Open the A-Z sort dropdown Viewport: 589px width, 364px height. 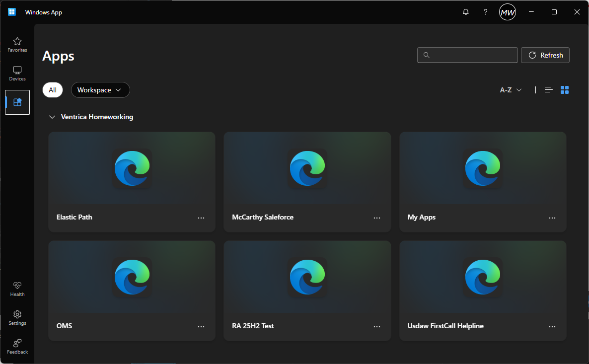(511, 90)
